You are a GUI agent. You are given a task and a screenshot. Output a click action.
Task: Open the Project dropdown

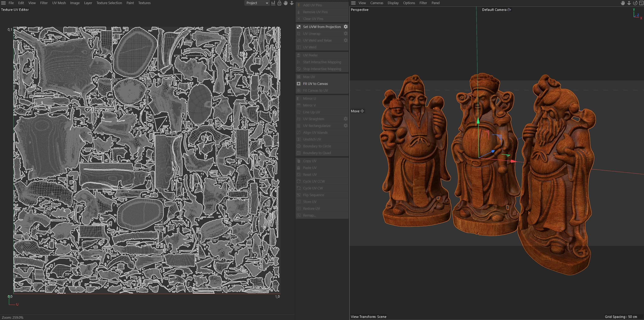(x=257, y=3)
